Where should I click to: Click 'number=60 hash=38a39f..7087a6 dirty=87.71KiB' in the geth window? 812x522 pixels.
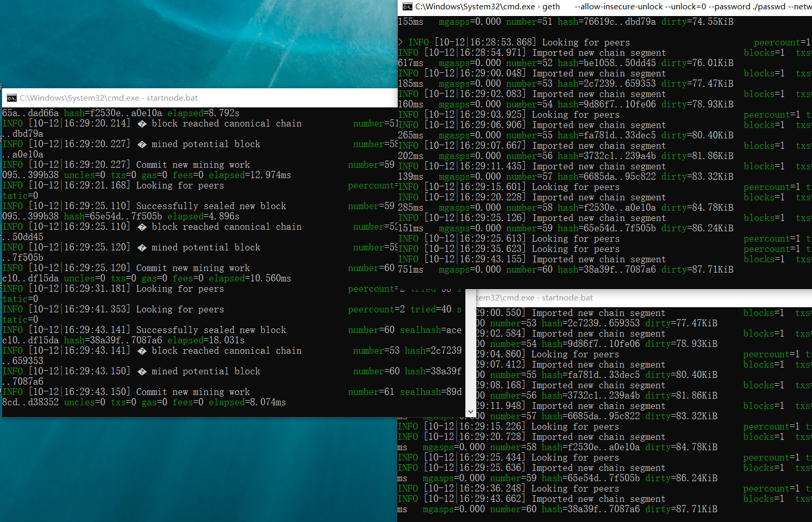620,270
